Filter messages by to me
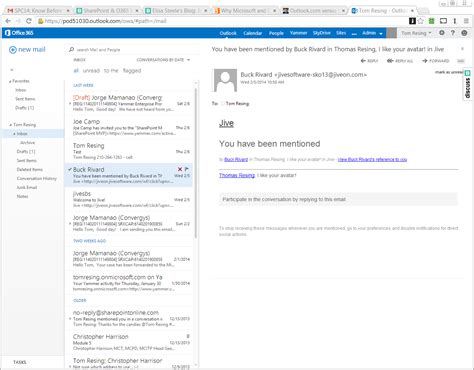This screenshot has height=370, width=474. pos(111,71)
